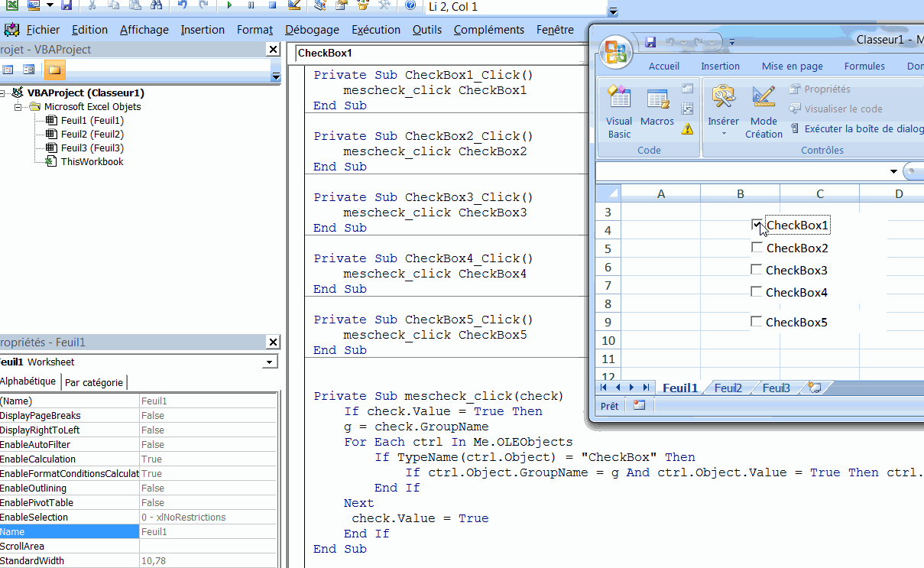924x568 pixels.
Task: Toggle Mode Création in Excel ribbon
Action: pos(764,112)
